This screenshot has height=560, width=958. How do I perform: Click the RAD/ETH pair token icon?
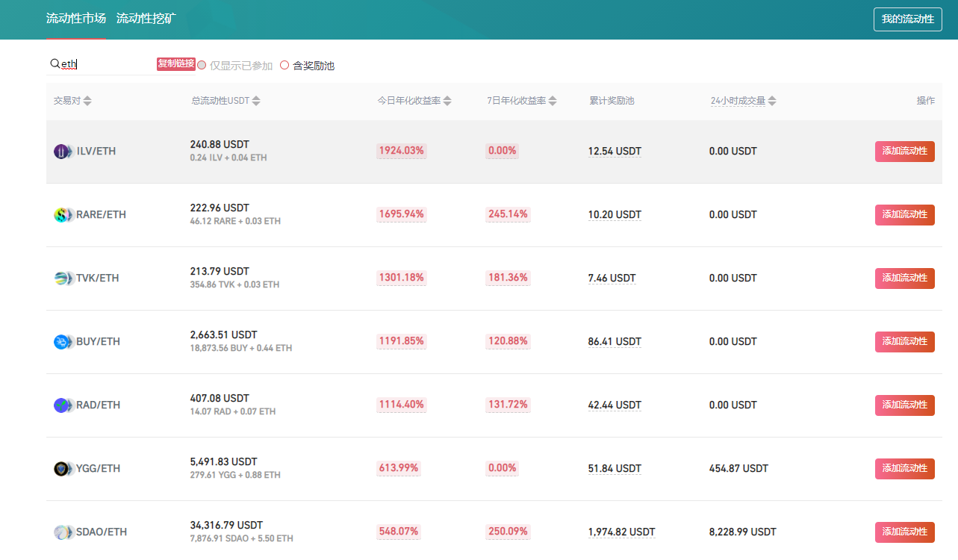click(x=63, y=405)
